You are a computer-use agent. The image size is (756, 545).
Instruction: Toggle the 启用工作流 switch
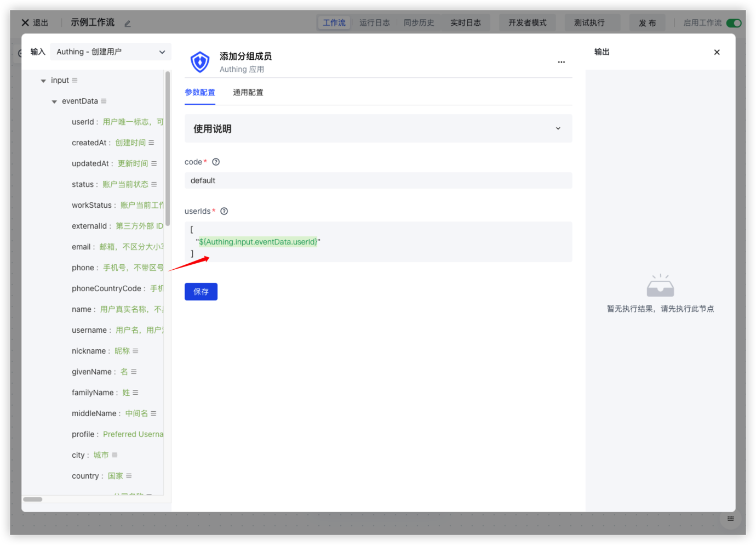click(734, 23)
